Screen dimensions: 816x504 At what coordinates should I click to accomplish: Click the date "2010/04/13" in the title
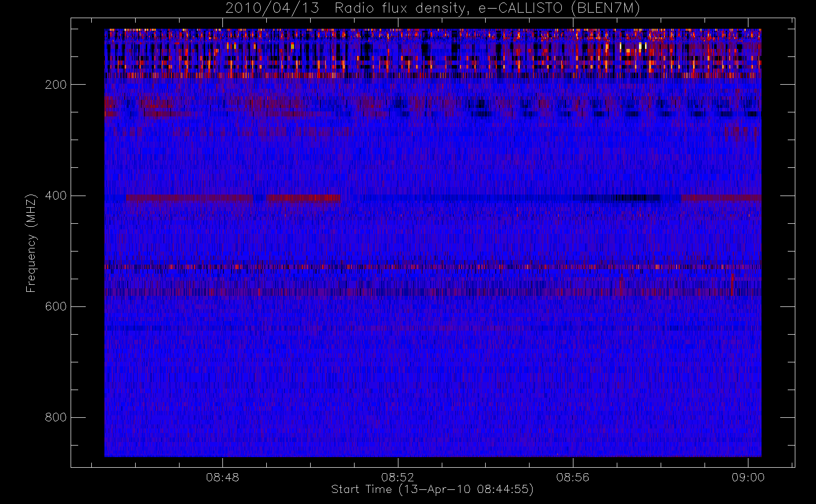tap(272, 8)
